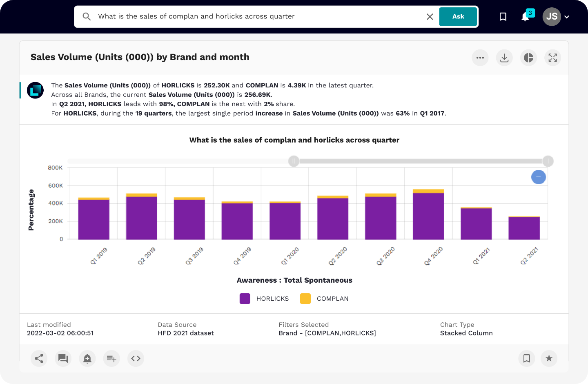Click 'Brand - [COMPLAN,HORLICKS]' filter text
This screenshot has height=384, width=588.
click(327, 333)
